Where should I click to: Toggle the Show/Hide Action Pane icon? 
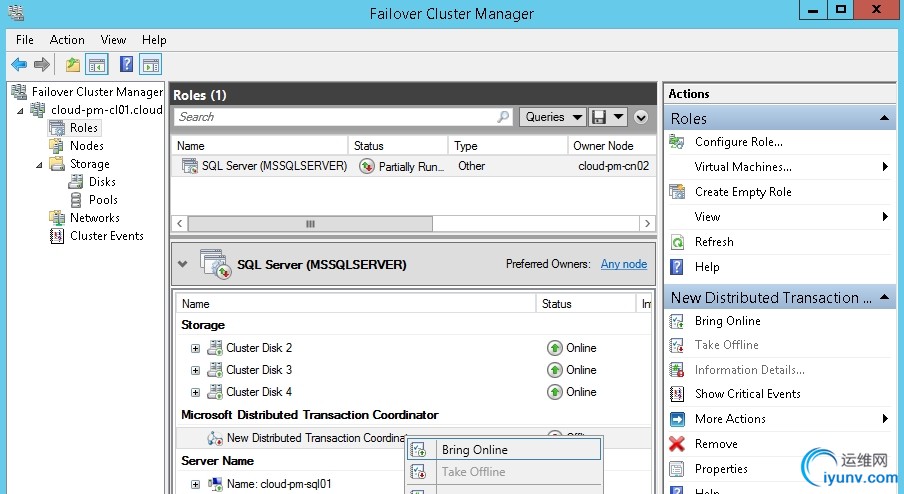click(x=150, y=65)
